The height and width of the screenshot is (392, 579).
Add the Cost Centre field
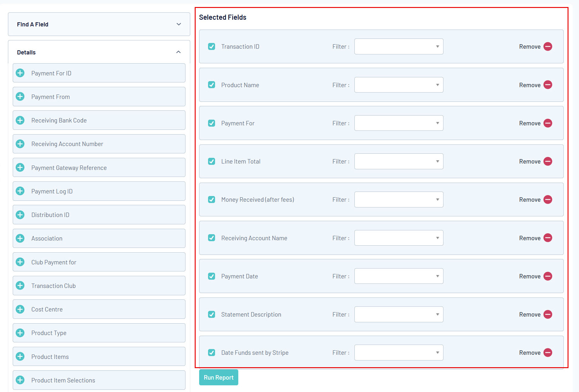pos(20,309)
